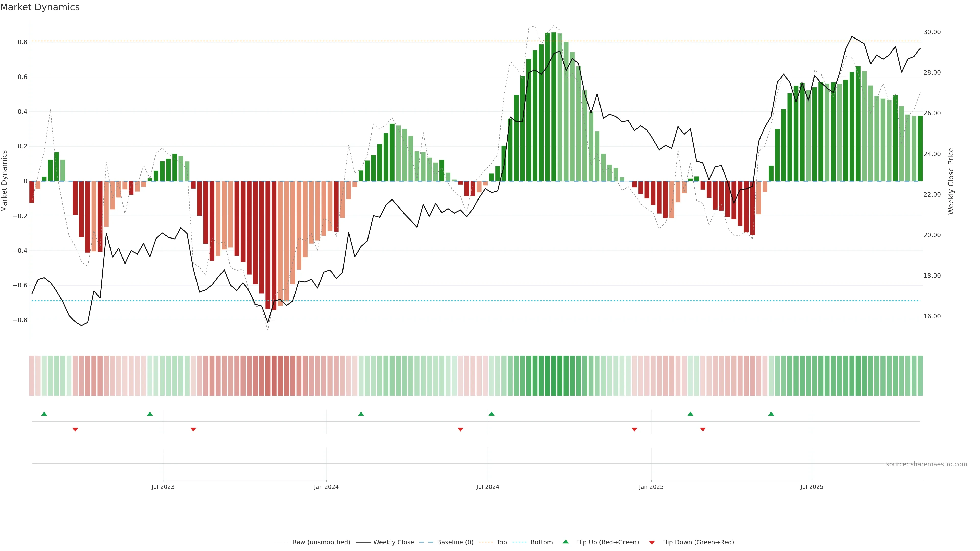Toggle the Weekly Close legend entry
The width and height of the screenshot is (980, 551).
click(x=393, y=542)
